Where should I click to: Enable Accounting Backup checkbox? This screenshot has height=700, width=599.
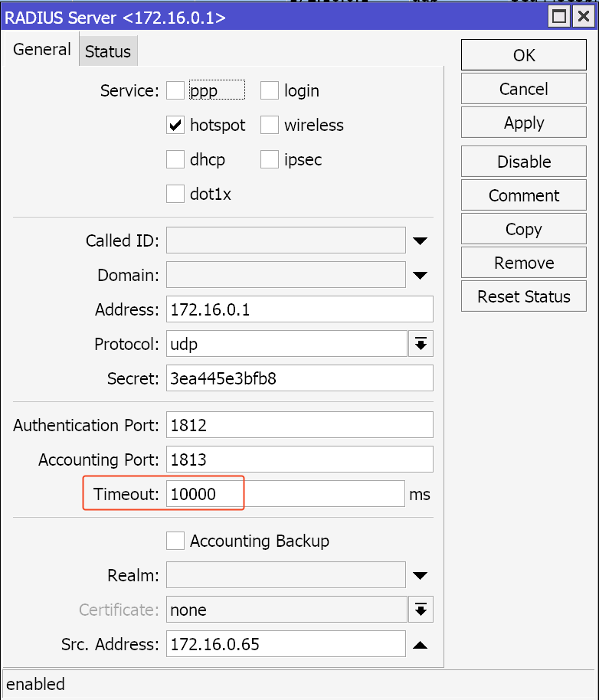pyautogui.click(x=175, y=541)
